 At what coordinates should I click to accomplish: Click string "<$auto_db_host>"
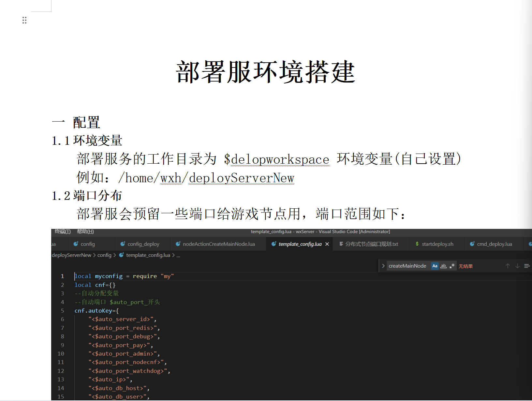tap(117, 388)
